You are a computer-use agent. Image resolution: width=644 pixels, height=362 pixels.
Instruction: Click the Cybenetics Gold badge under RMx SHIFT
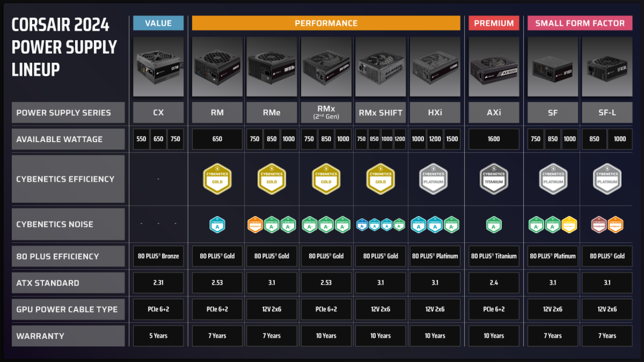point(380,179)
